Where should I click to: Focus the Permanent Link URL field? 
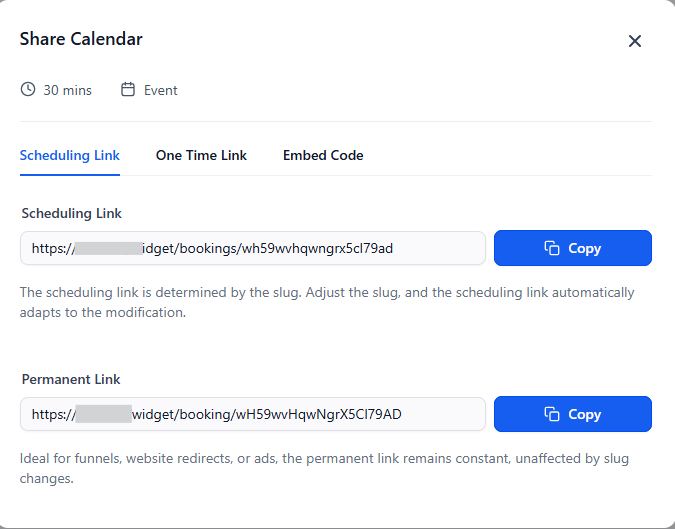click(x=300, y=414)
